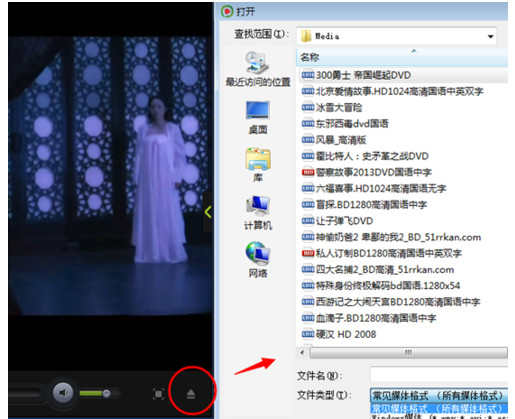Collapse side panel with green chevron

pos(208,212)
